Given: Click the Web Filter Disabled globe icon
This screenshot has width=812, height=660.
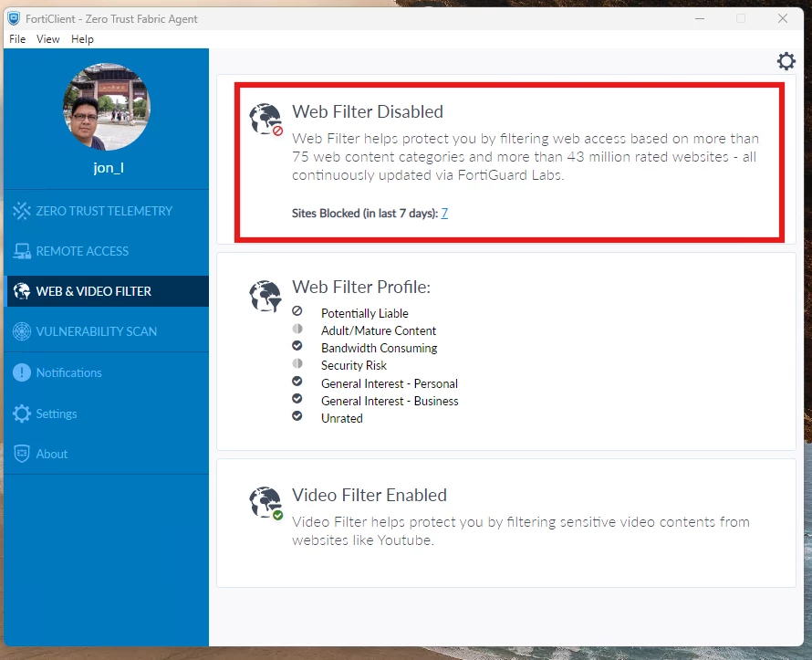Looking at the screenshot, I should [x=266, y=120].
